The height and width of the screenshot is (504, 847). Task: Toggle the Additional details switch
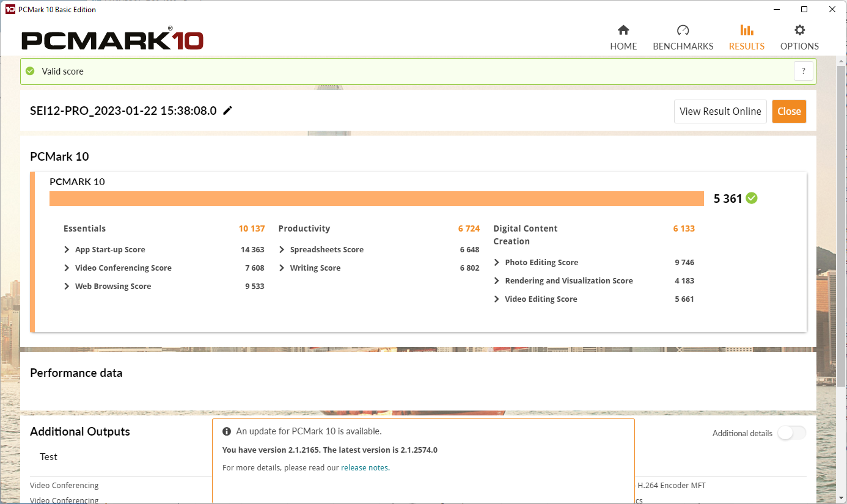coord(791,433)
